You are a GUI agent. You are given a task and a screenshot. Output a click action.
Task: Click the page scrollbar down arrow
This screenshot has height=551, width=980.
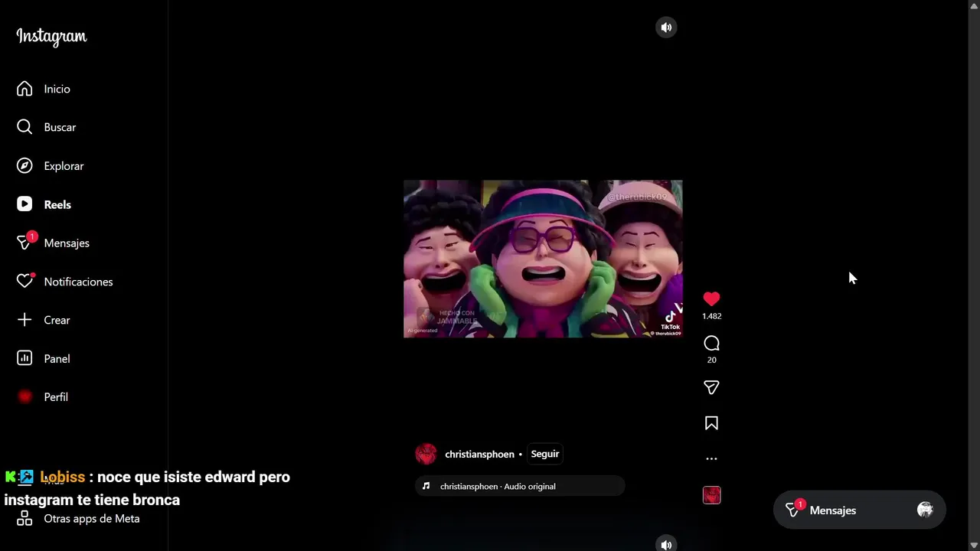click(974, 545)
